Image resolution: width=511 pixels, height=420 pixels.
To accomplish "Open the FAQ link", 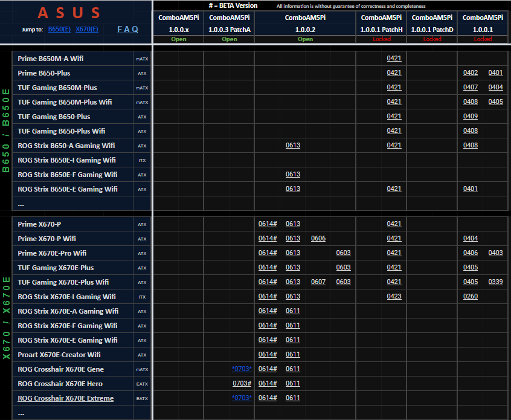I will tap(127, 30).
